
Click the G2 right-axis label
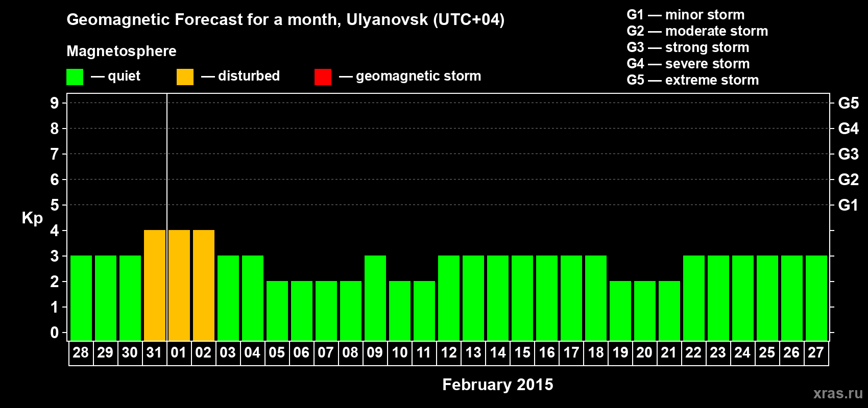click(849, 180)
